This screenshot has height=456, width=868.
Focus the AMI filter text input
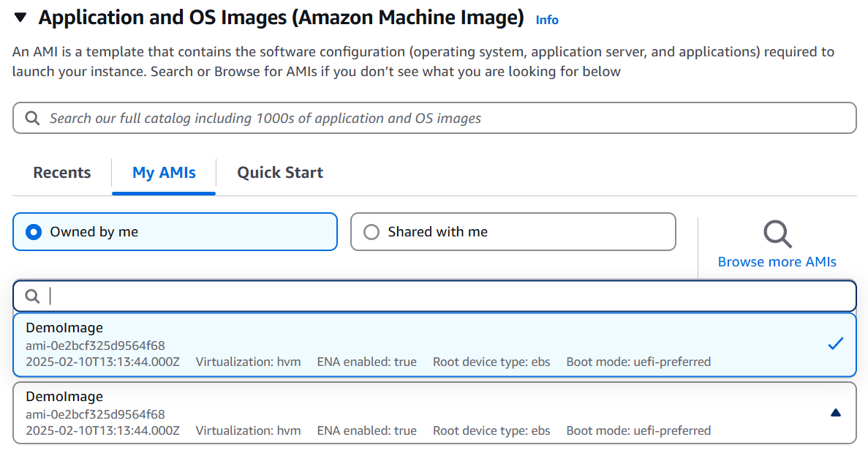coord(439,296)
